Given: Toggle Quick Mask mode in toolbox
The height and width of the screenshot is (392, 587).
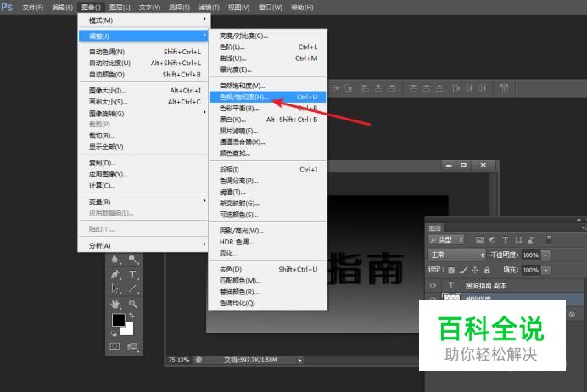Looking at the screenshot, I should pyautogui.click(x=115, y=346).
